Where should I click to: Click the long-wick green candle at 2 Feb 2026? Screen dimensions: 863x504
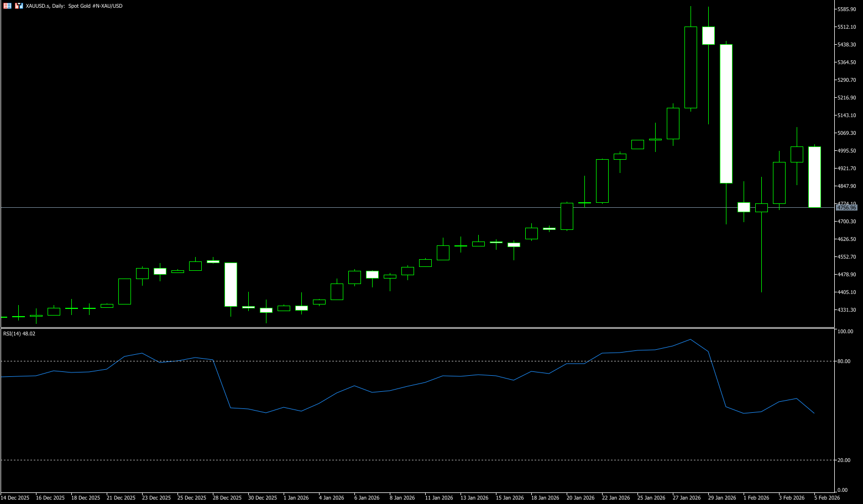761,208
